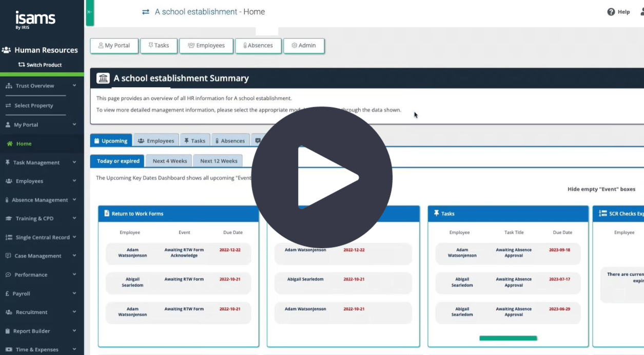This screenshot has width=644, height=355.
Task: Select the Employees dashboard tab
Action: pos(156,141)
